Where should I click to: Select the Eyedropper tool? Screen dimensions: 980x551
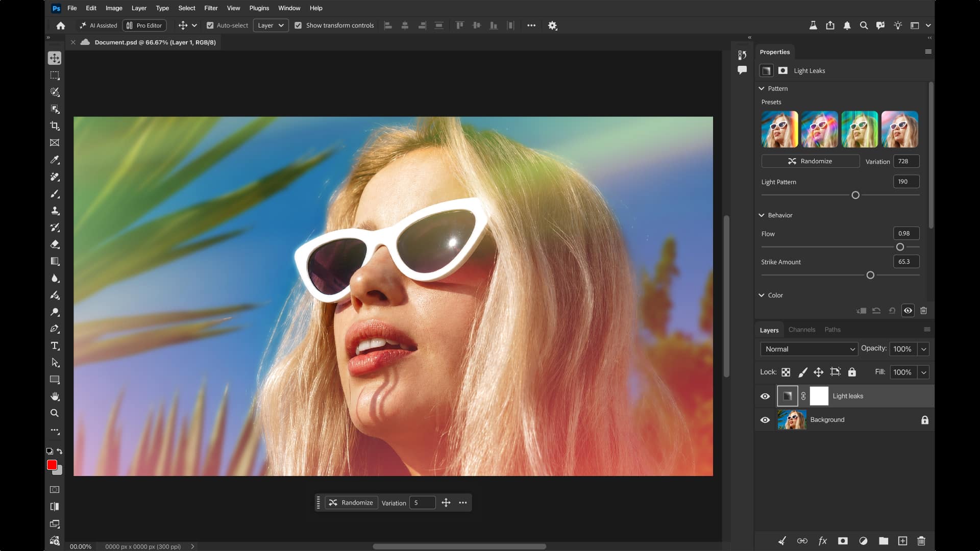click(x=55, y=160)
